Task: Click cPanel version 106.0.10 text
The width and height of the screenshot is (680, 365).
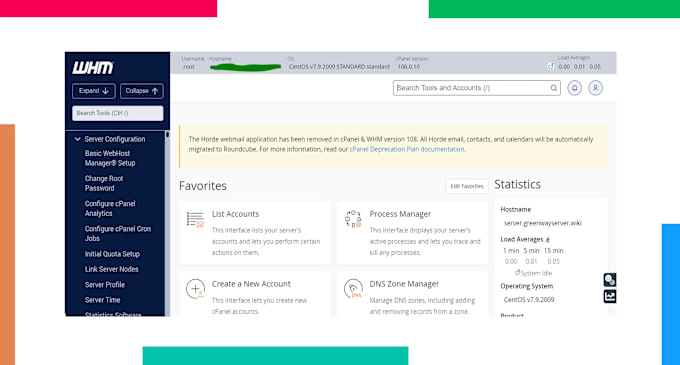Action: pos(409,67)
